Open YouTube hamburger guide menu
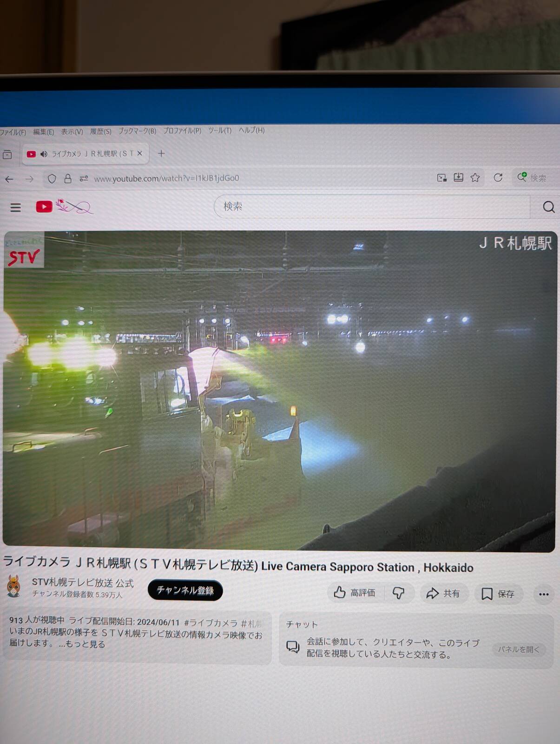The height and width of the screenshot is (744, 560). click(16, 207)
